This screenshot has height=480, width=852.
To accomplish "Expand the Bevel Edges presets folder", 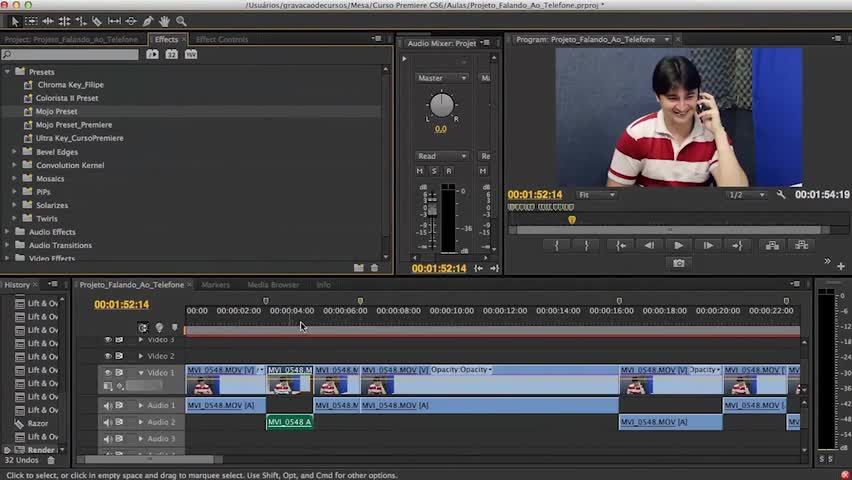I will click(x=15, y=152).
